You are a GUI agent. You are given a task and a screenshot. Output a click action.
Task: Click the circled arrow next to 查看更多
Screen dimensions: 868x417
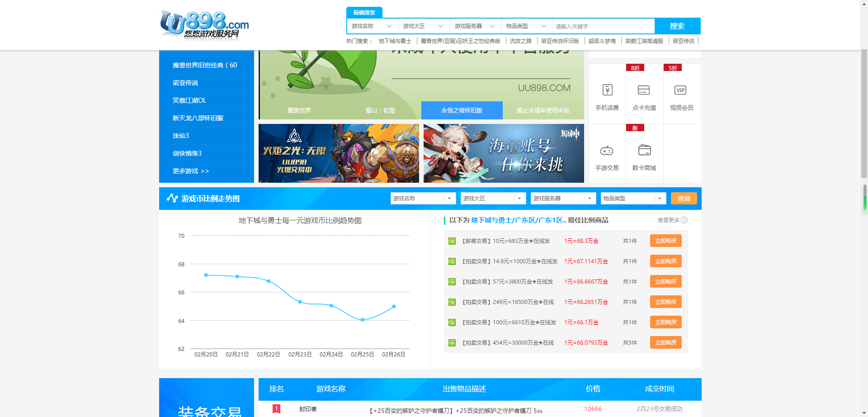pyautogui.click(x=684, y=220)
